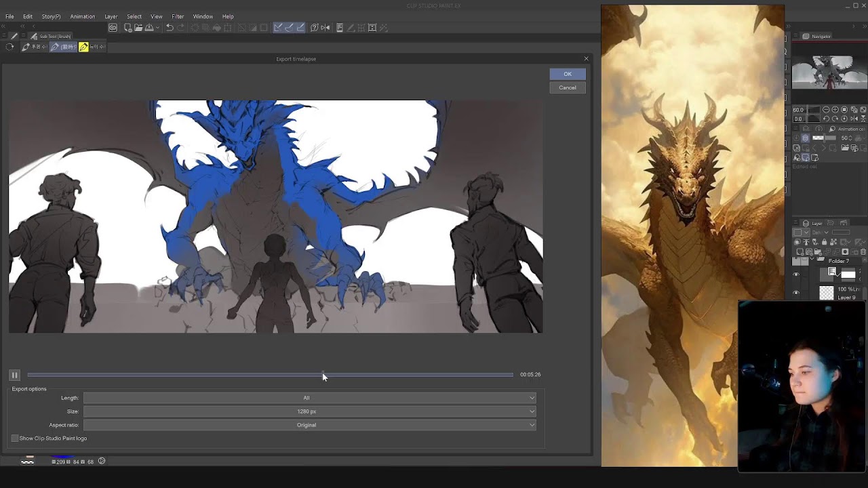Open the Clip Studio launcher icon
The height and width of the screenshot is (488, 868).
pos(113,28)
